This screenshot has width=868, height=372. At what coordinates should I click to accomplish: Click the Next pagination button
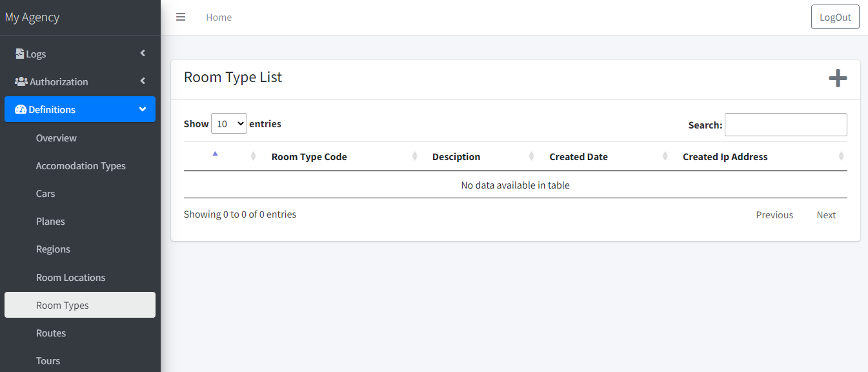[826, 215]
